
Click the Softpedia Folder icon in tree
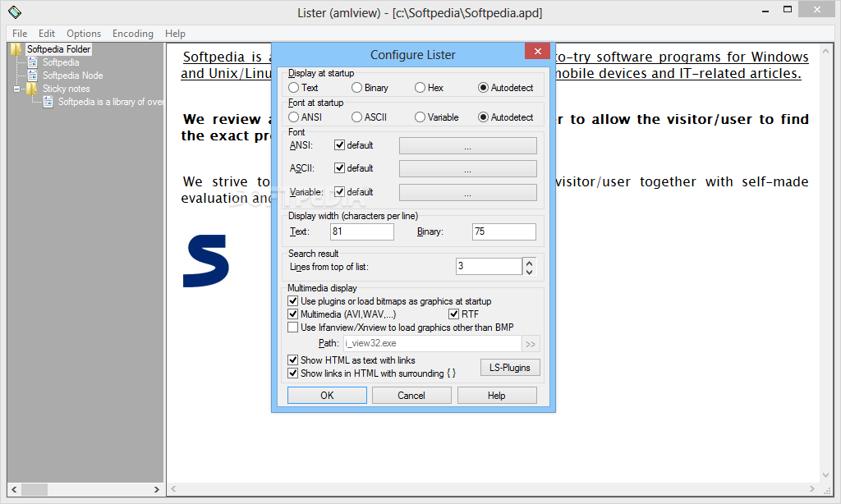click(x=16, y=49)
